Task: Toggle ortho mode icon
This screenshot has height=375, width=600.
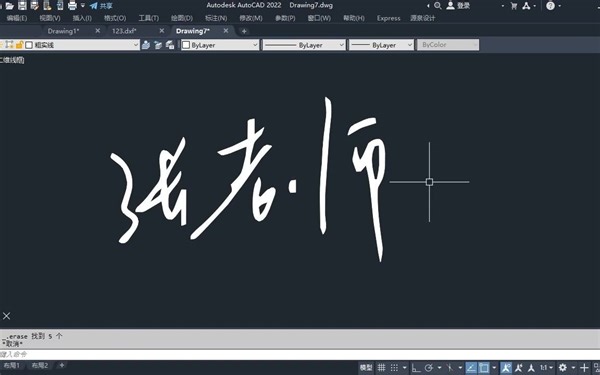Action: tap(416, 368)
